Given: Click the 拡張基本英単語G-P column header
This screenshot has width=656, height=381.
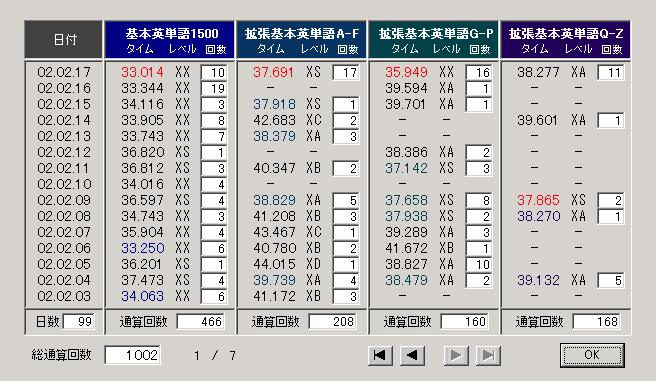Looking at the screenshot, I should 434,39.
